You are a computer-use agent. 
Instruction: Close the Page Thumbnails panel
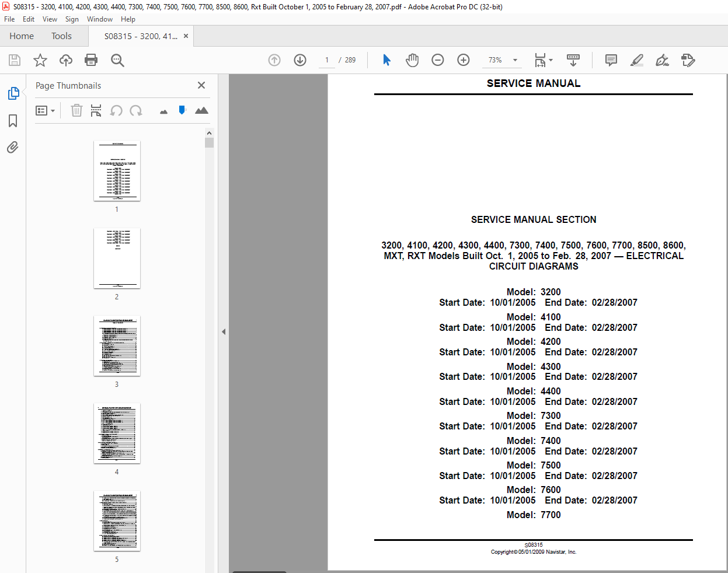point(201,85)
